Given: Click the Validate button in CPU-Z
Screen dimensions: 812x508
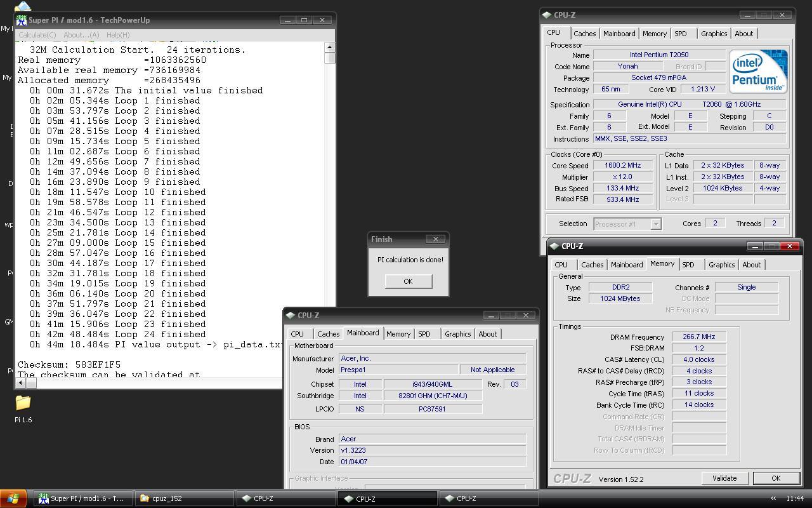Looking at the screenshot, I should pos(724,478).
